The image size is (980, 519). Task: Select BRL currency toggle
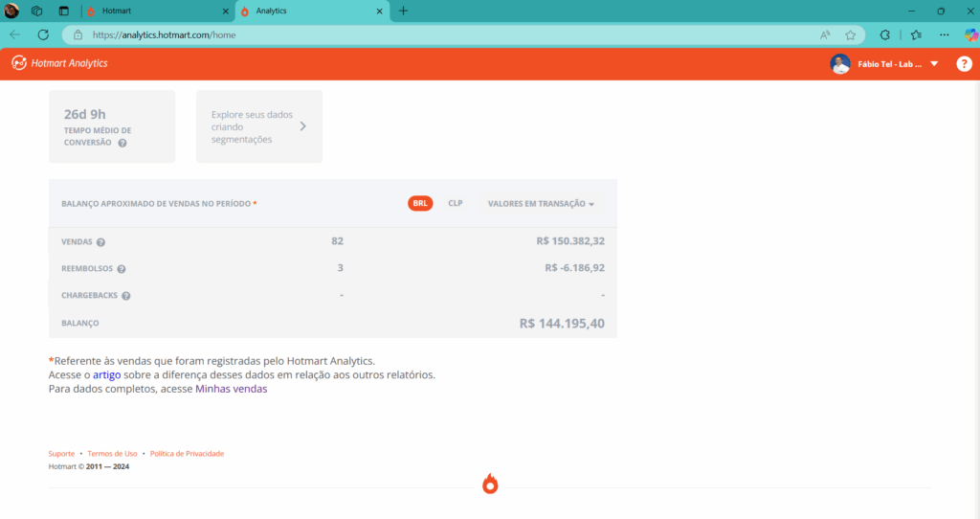pyautogui.click(x=420, y=203)
